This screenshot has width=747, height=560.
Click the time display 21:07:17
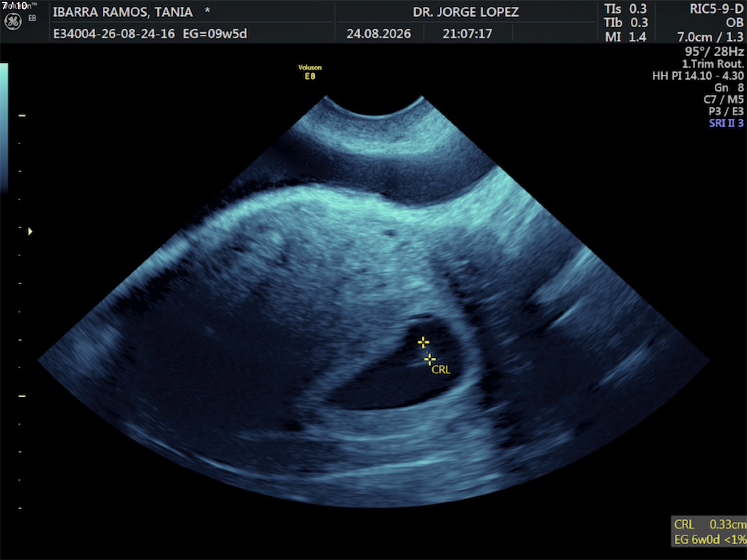(x=467, y=34)
